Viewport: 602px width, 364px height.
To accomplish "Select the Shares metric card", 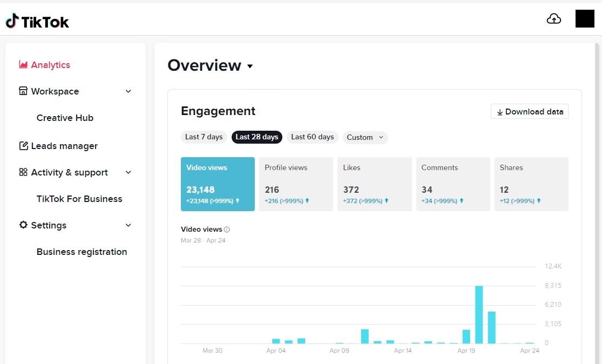I will click(x=531, y=184).
